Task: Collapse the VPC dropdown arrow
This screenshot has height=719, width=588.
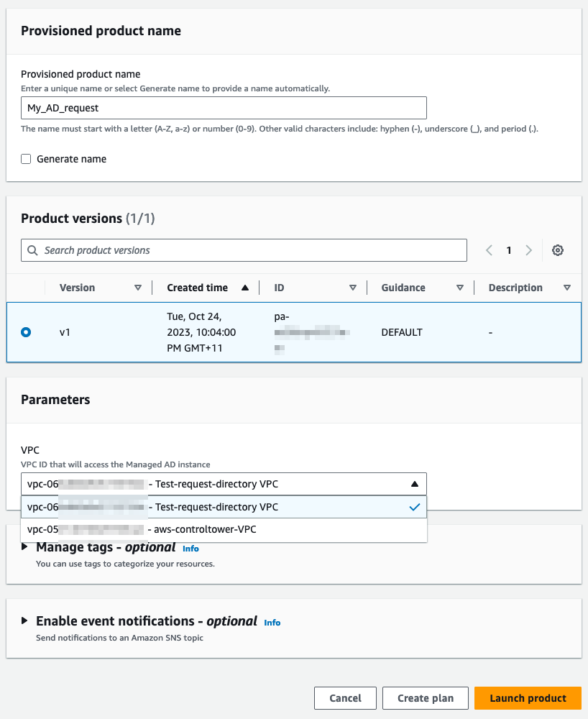Action: click(415, 483)
